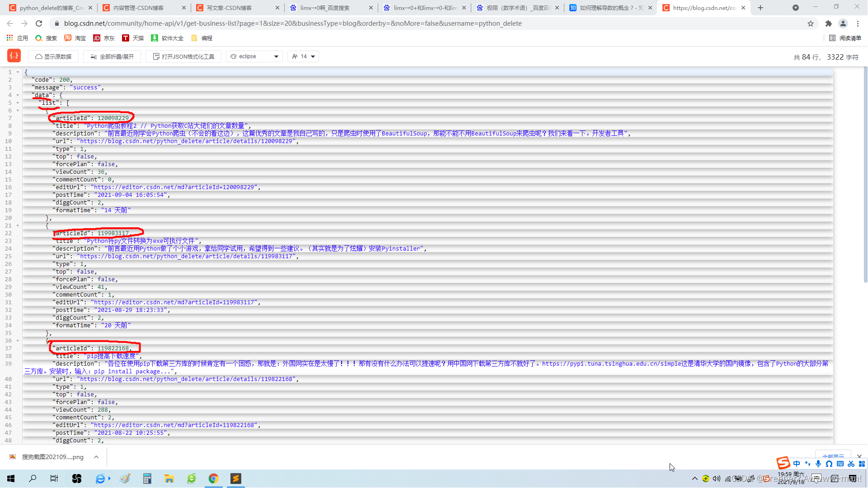This screenshot has height=488, width=868.
Task: Click the Windows Start button
Action: pyautogui.click(x=11, y=479)
